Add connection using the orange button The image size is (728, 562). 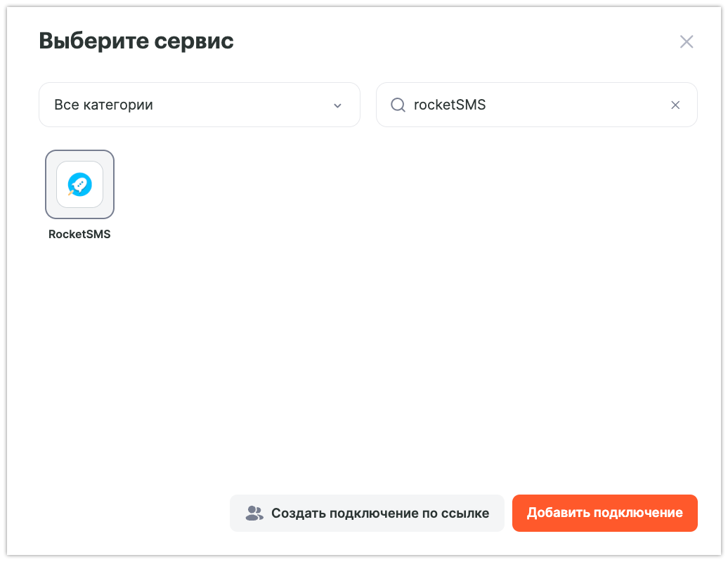pos(604,513)
